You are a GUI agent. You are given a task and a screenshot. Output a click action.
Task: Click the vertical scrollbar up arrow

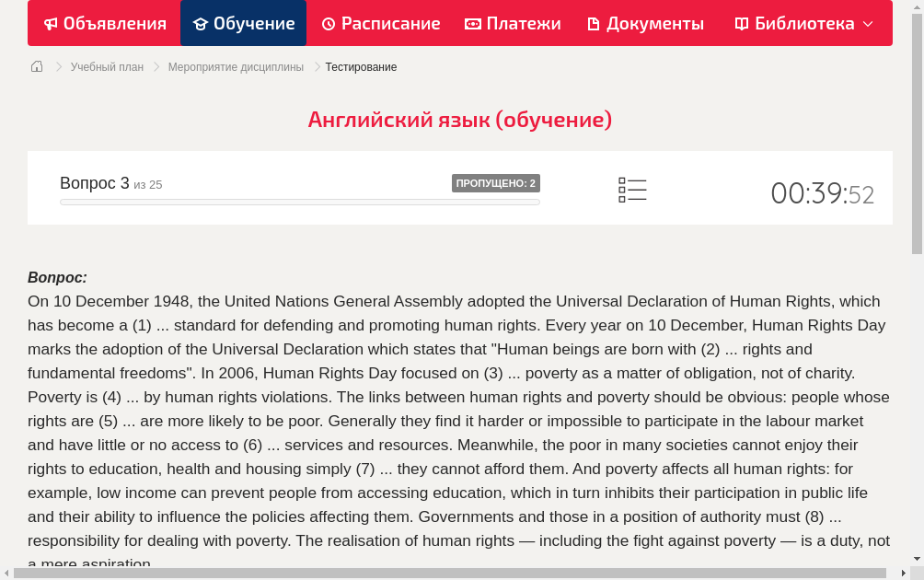click(x=917, y=6)
